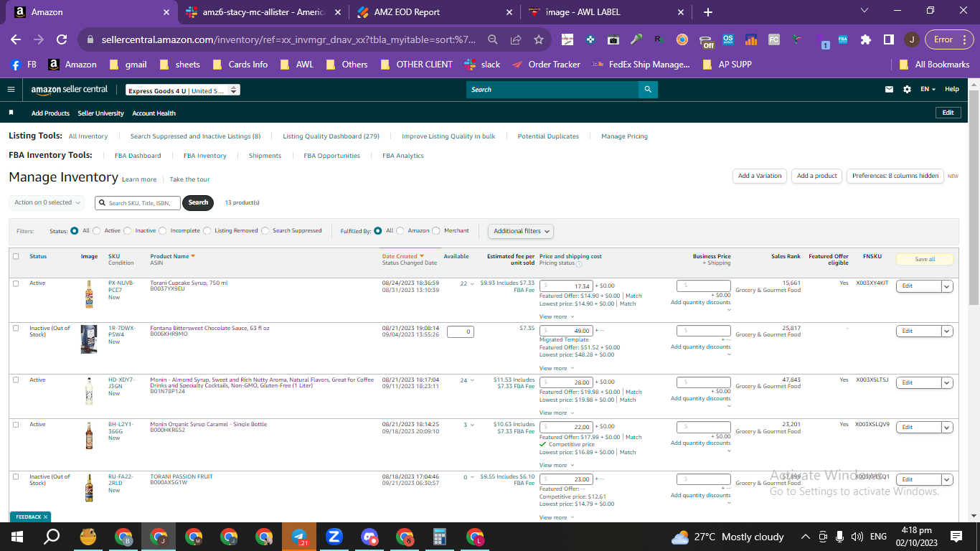Reload the Seller Central page
This screenshot has width=980, height=551.
pyautogui.click(x=62, y=39)
